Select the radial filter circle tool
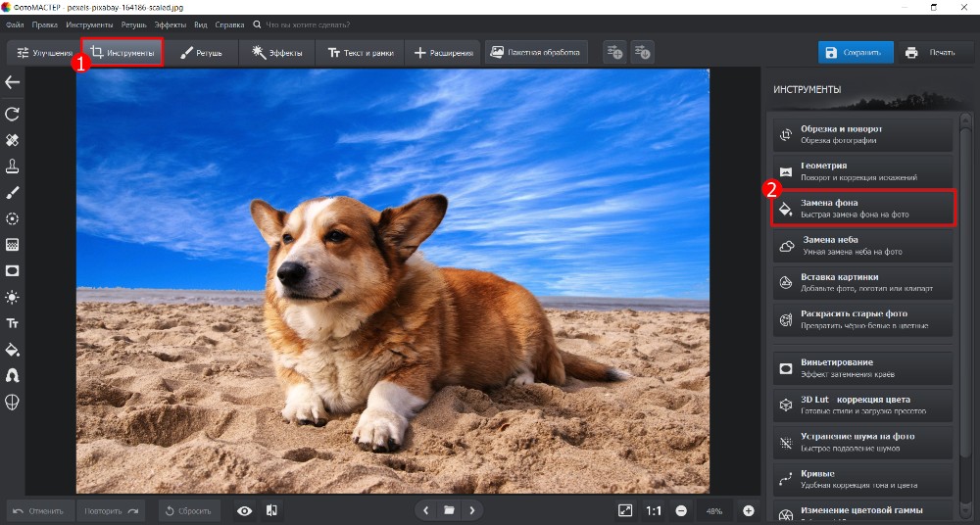The width and height of the screenshot is (980, 525). [13, 218]
